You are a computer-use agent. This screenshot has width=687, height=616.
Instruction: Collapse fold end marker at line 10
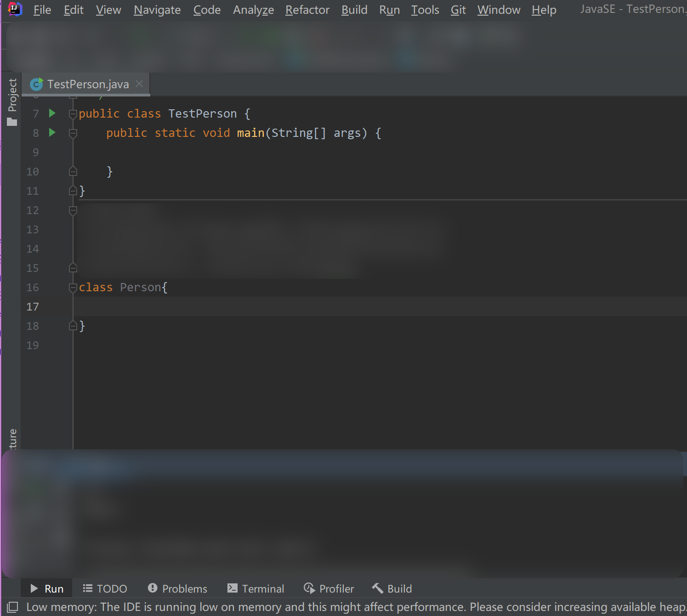(x=73, y=171)
